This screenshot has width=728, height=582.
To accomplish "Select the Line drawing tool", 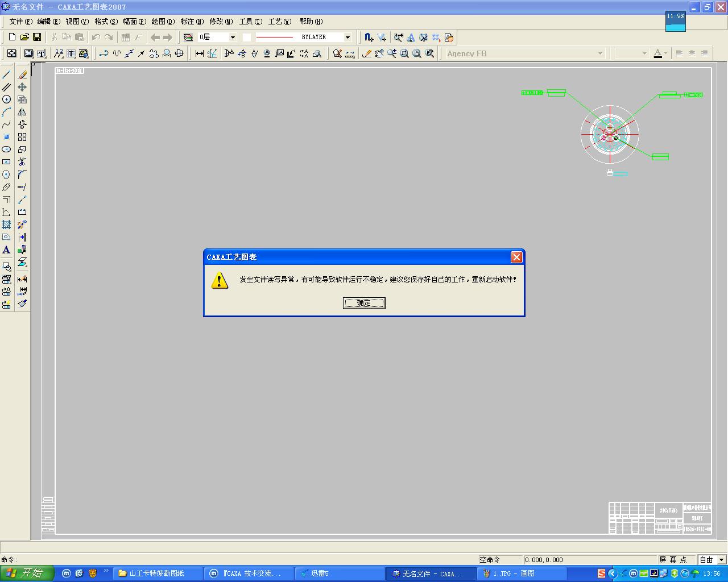I will tap(6, 74).
